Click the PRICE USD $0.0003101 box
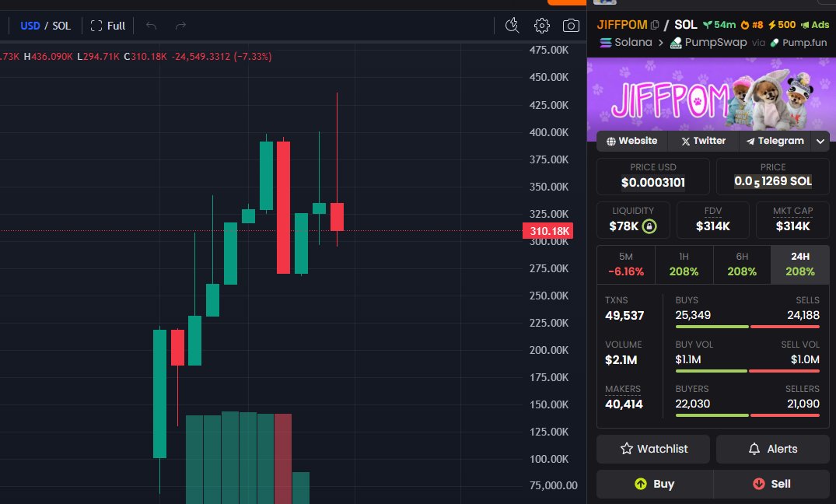The image size is (836, 504). (x=652, y=176)
